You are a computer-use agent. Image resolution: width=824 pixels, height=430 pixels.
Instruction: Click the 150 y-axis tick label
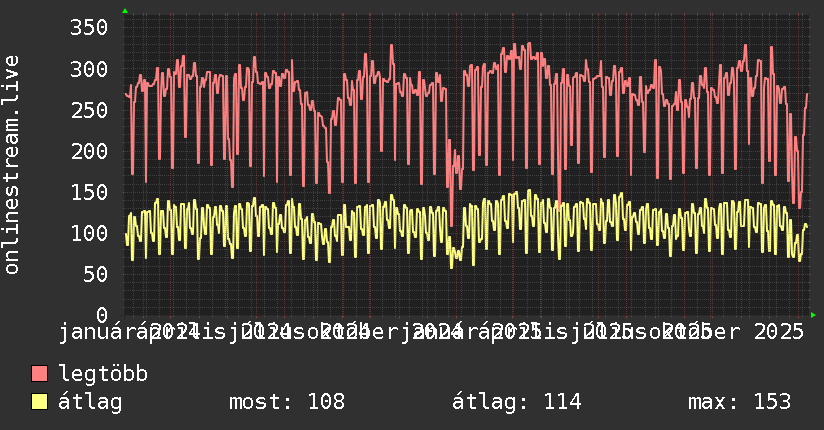89,192
